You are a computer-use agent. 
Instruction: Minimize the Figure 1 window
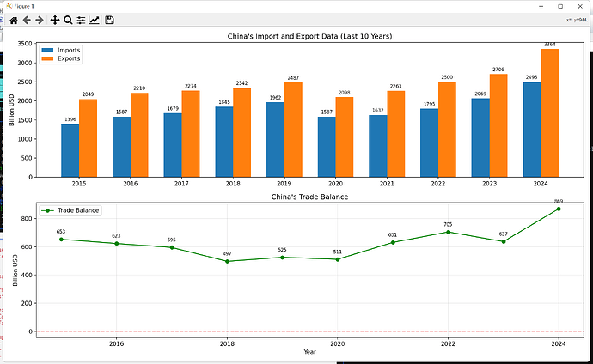pyautogui.click(x=541, y=6)
